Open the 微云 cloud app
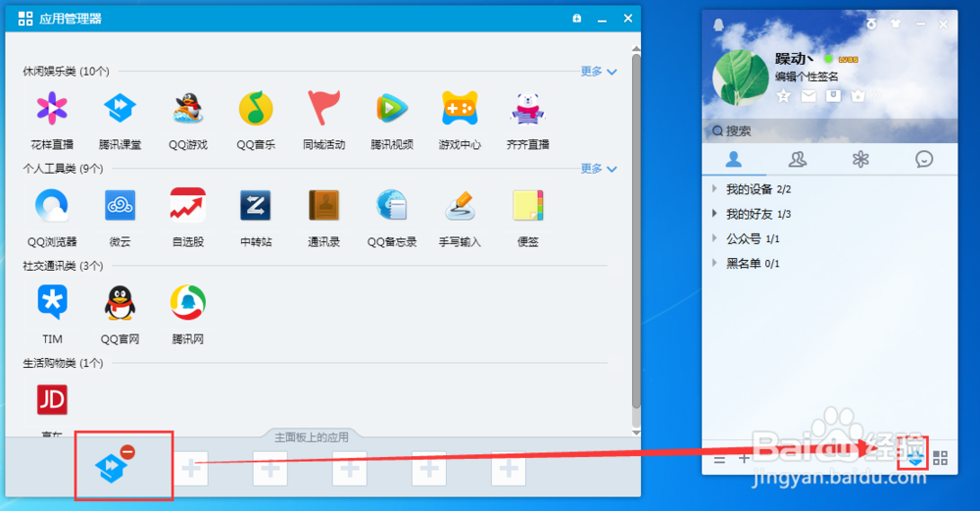Image resolution: width=980 pixels, height=511 pixels. [x=120, y=206]
